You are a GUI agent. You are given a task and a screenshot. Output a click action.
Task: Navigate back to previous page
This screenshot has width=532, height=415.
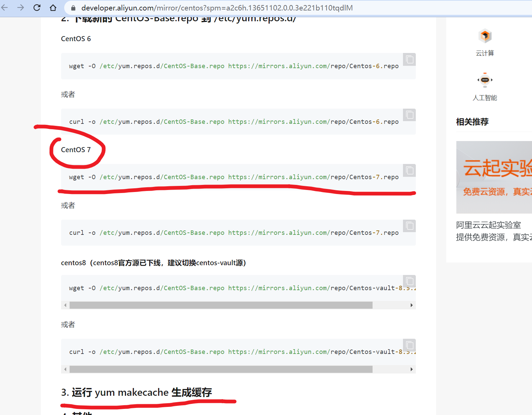(x=5, y=8)
